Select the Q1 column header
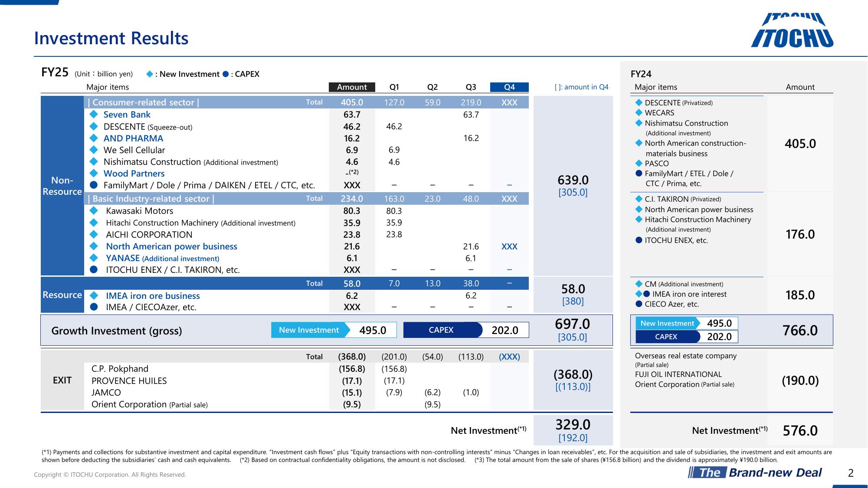The height and width of the screenshot is (488, 868). click(394, 87)
